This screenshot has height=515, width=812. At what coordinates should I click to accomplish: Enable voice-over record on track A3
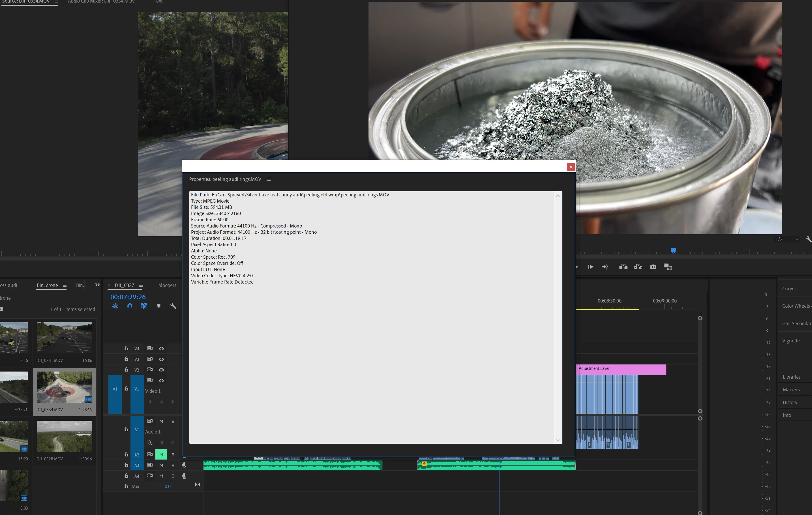coord(184,465)
